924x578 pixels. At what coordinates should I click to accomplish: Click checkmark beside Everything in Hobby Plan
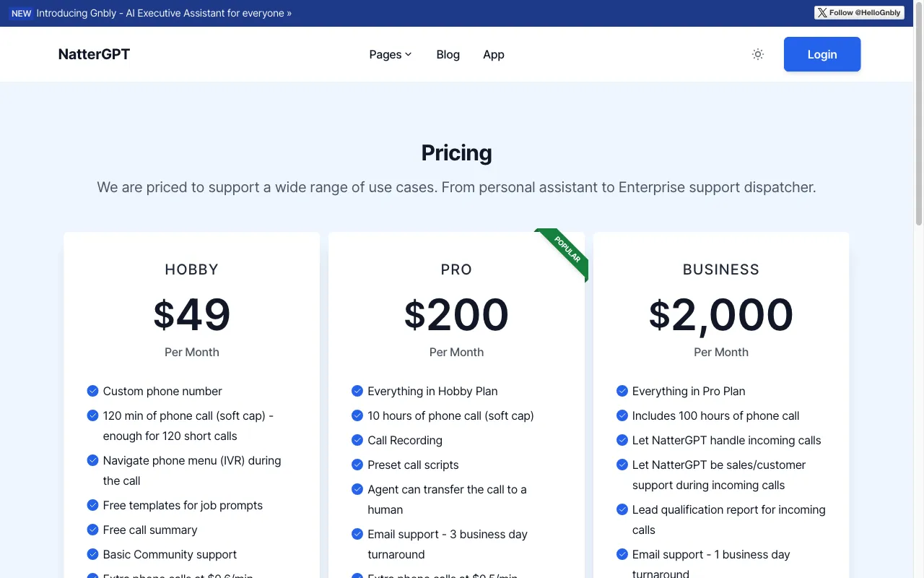[357, 391]
